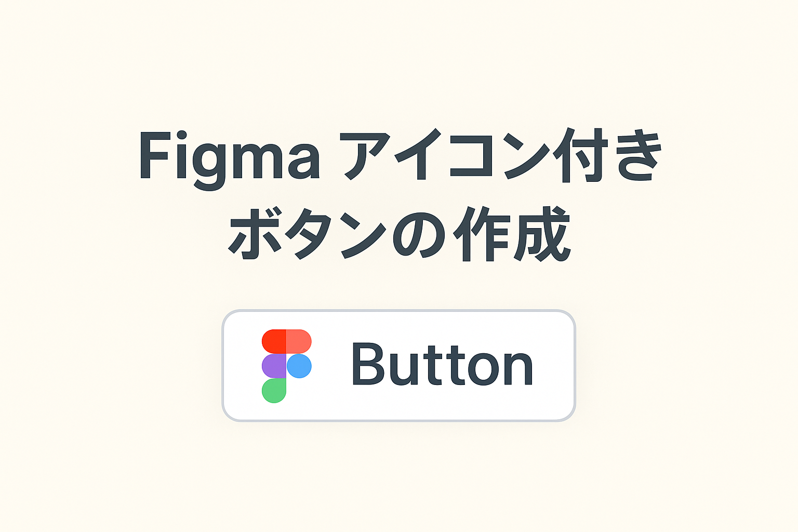The image size is (798, 532).
Task: Select the word "Figma" in the title
Action: (x=229, y=158)
